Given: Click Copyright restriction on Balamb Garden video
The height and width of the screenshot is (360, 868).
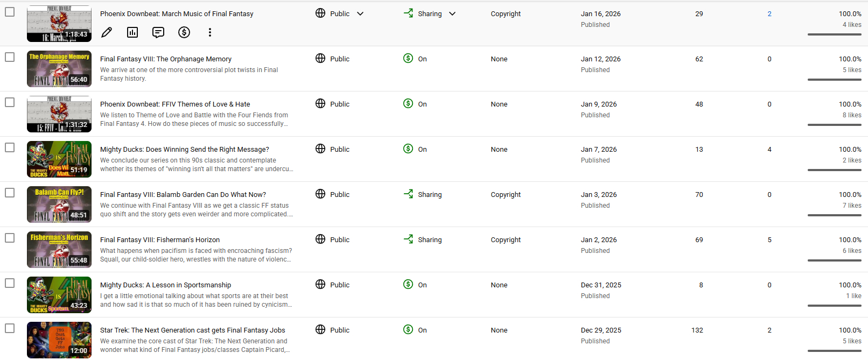Looking at the screenshot, I should coord(506,195).
